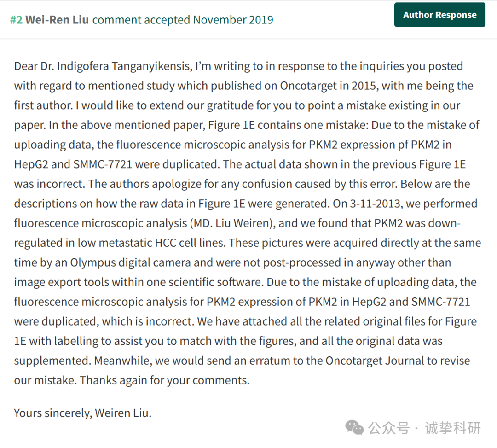Click the Author Response button
This screenshot has height=448, width=497.
[x=439, y=15]
